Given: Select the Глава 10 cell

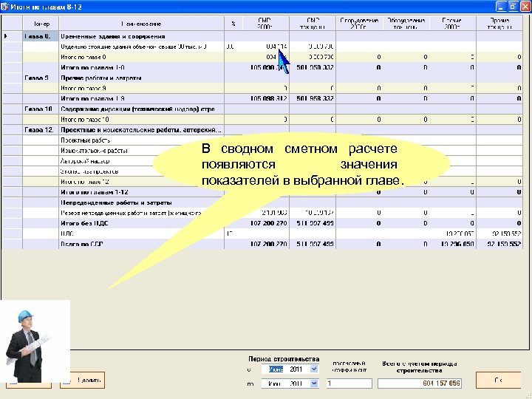Looking at the screenshot, I should point(41,109).
